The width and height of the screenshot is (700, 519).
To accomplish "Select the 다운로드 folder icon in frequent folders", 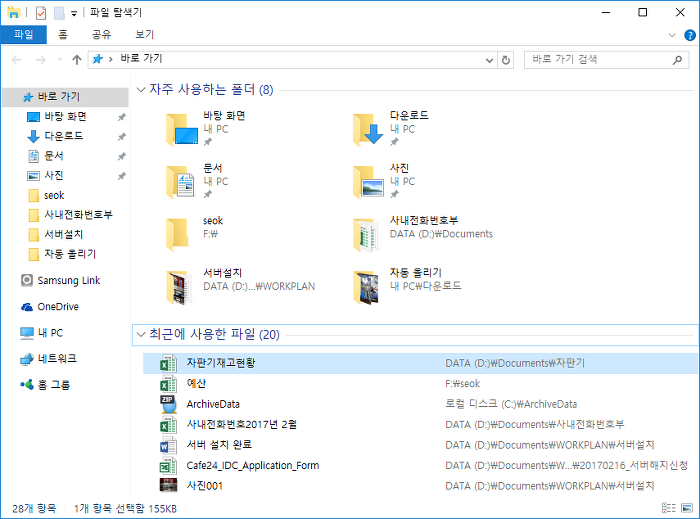I will coord(368,129).
